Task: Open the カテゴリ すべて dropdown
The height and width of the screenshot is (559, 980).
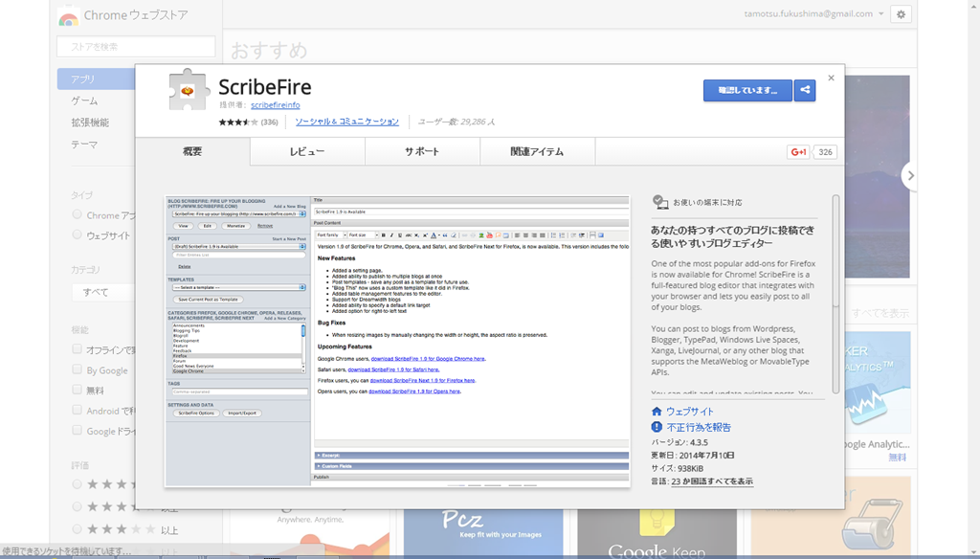Action: pyautogui.click(x=136, y=292)
